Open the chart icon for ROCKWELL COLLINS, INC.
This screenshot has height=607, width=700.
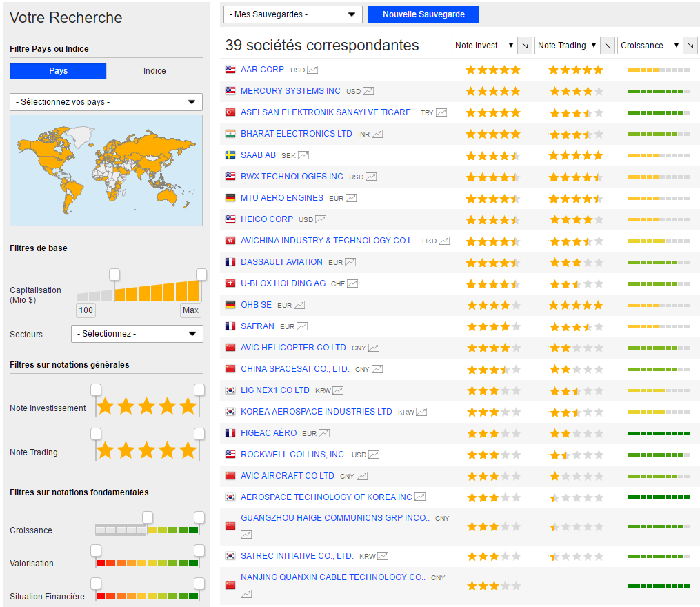tap(374, 455)
